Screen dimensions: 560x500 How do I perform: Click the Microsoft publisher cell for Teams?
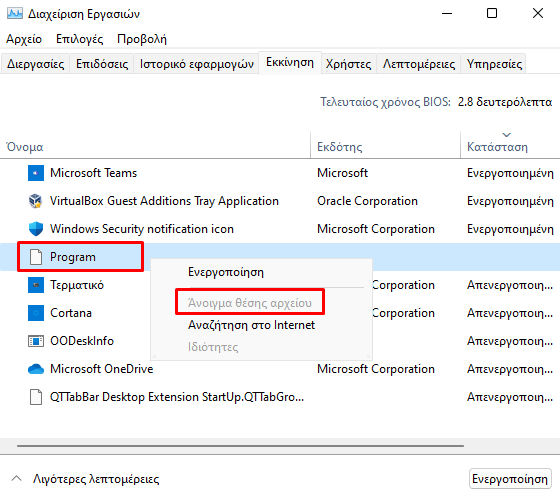pyautogui.click(x=342, y=173)
